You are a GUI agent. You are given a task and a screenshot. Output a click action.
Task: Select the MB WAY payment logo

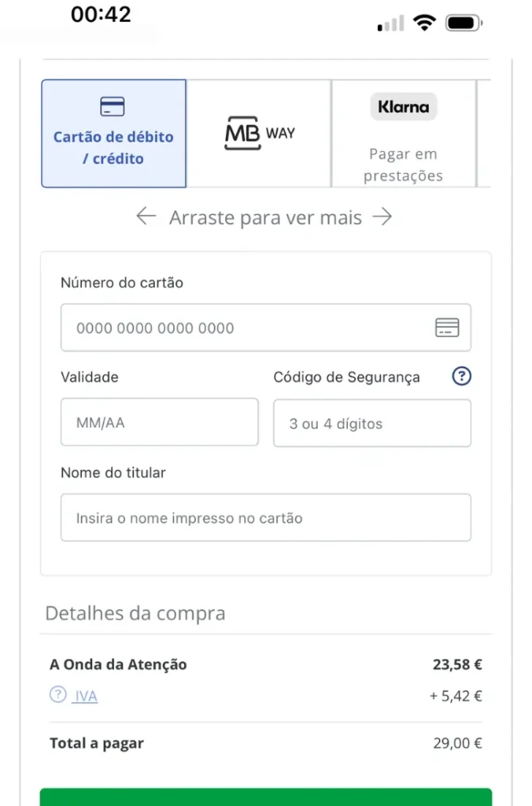pos(259,133)
